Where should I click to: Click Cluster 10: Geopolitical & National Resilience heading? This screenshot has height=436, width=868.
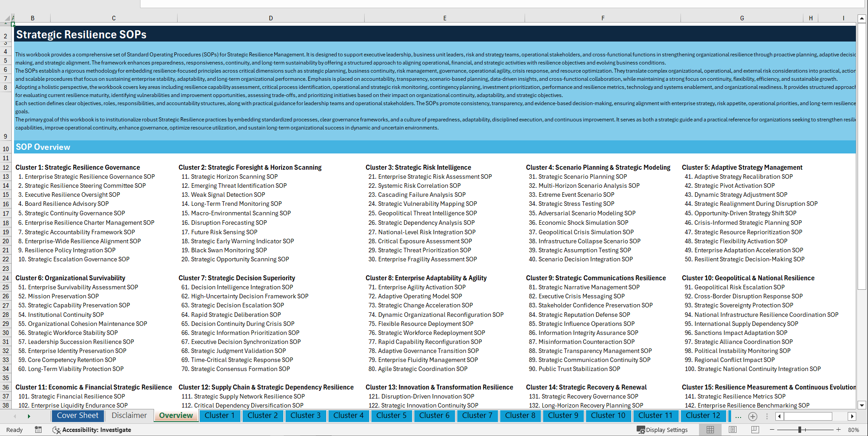[x=748, y=278]
